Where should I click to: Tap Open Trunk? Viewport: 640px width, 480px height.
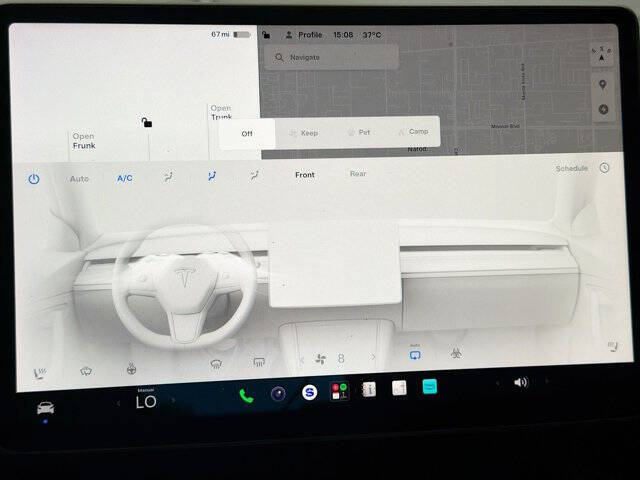click(x=221, y=112)
